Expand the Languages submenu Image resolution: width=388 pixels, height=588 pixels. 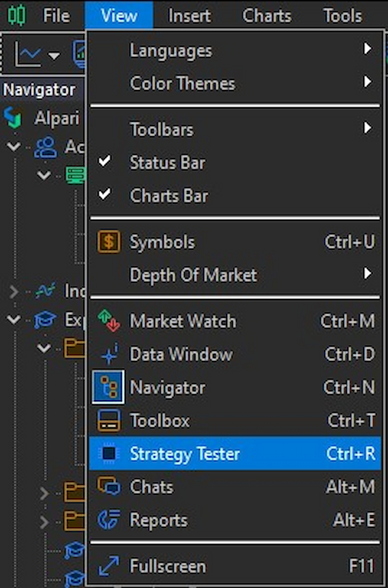click(171, 51)
